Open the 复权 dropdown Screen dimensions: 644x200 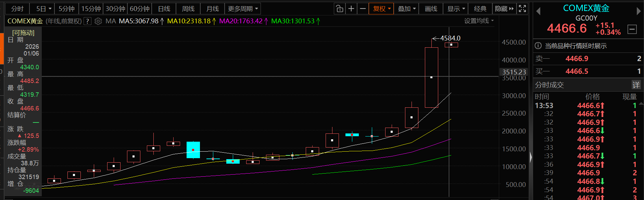click(x=381, y=9)
